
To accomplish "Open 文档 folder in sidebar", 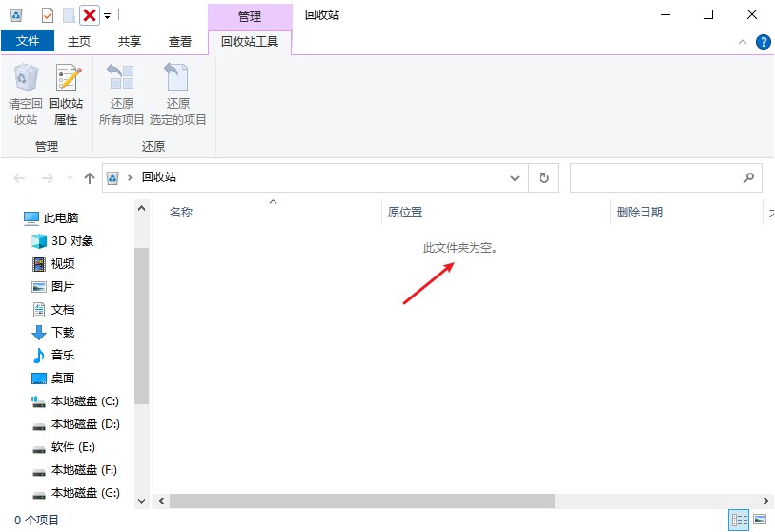I will 52,310.
